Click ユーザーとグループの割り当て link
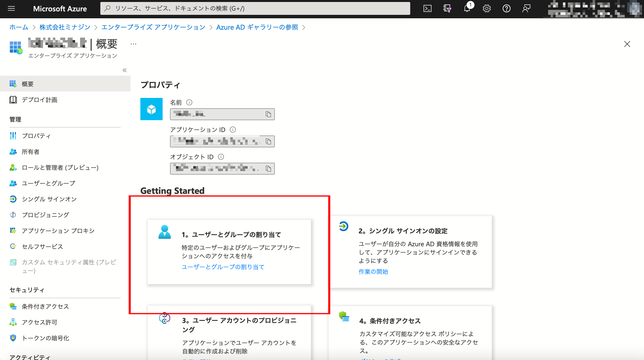Screen dimensions: 644x360 pos(223,267)
